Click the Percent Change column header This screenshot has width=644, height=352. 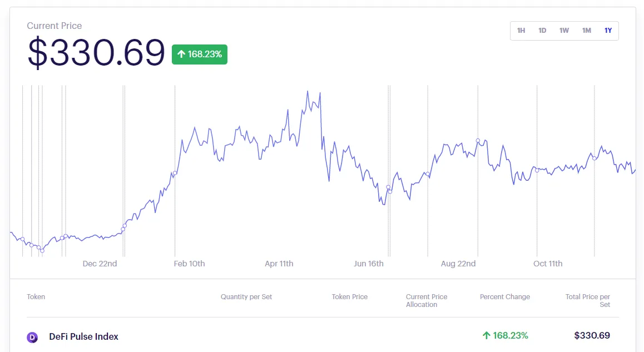click(x=504, y=297)
